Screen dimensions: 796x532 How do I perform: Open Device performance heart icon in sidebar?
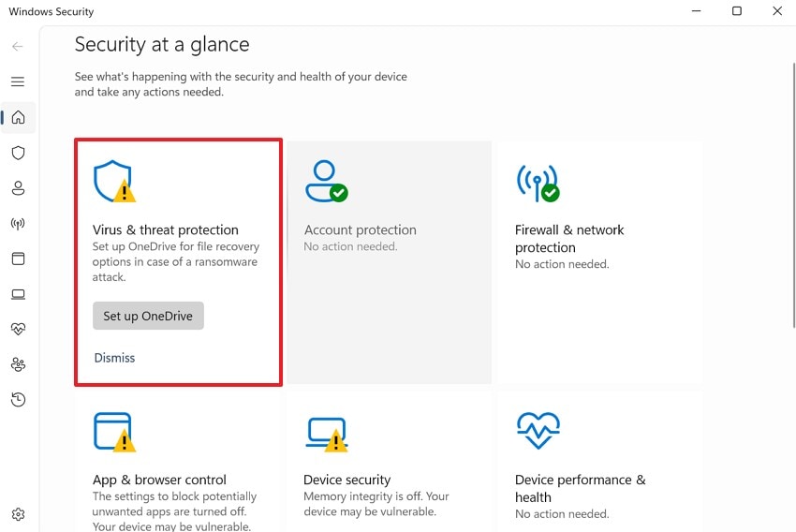coord(19,329)
